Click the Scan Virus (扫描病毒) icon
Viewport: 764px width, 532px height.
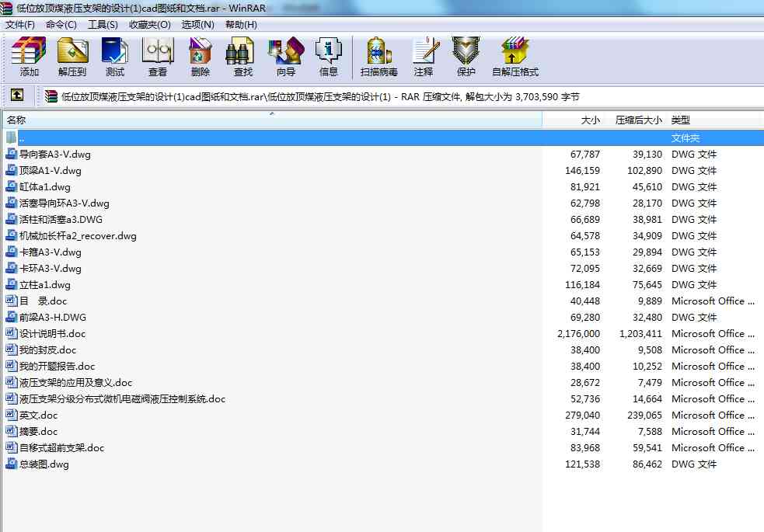379,56
